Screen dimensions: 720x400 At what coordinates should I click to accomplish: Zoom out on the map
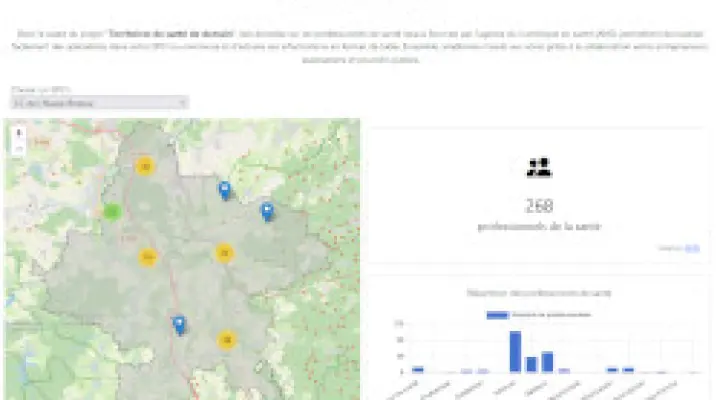pyautogui.click(x=19, y=146)
